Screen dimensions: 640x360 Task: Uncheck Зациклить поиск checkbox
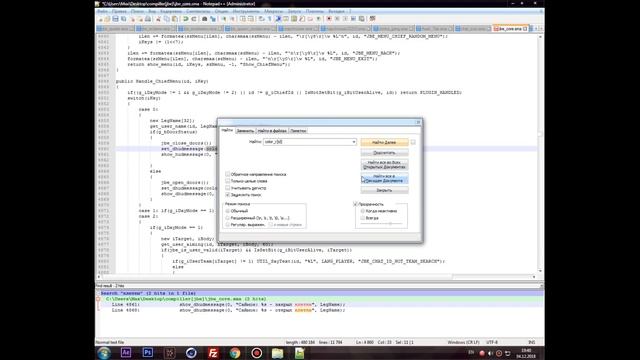pos(228,195)
